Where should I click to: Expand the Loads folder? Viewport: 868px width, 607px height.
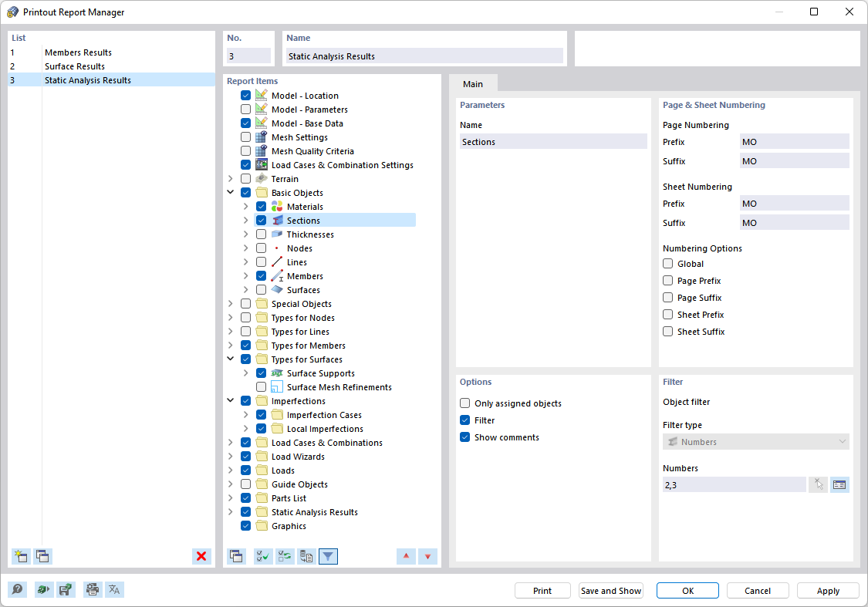click(231, 470)
